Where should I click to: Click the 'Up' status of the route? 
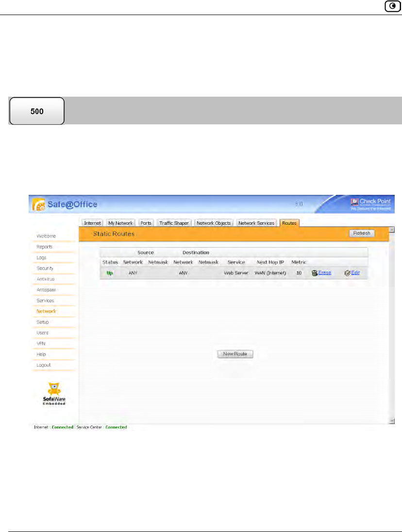110,273
